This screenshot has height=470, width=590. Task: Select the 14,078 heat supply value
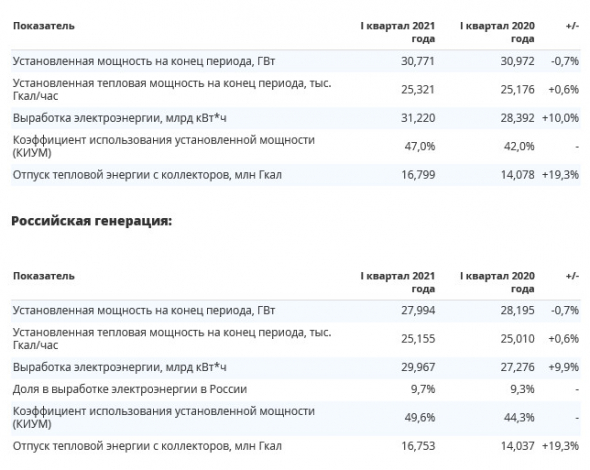pyautogui.click(x=517, y=175)
